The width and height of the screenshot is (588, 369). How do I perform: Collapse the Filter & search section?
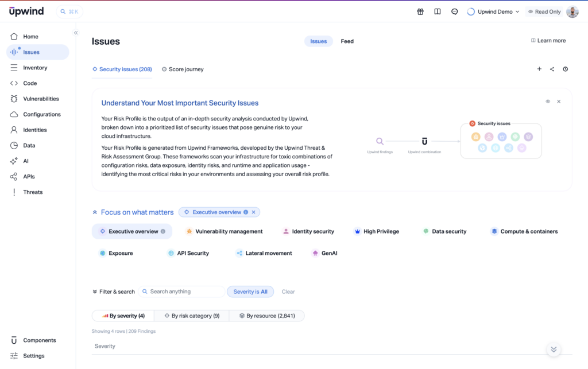click(95, 292)
